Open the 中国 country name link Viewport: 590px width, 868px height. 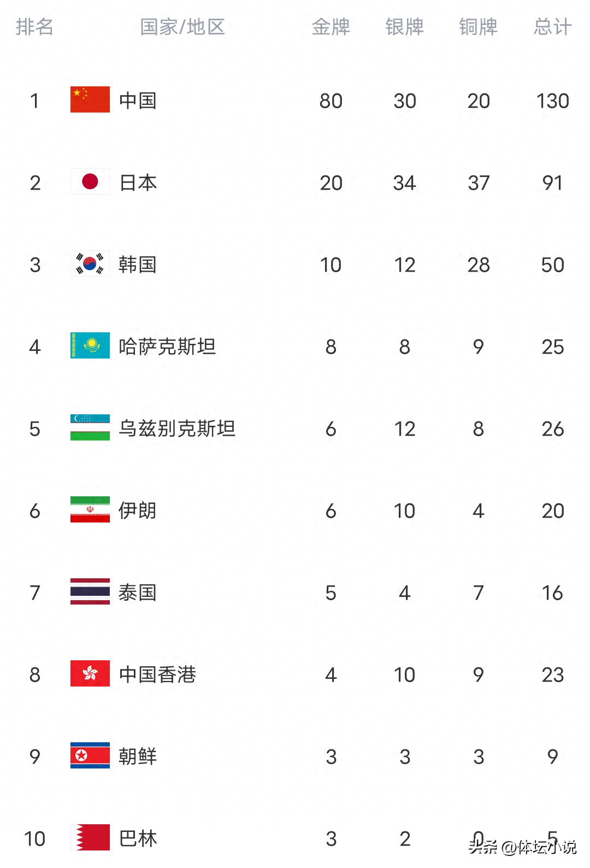tap(138, 101)
